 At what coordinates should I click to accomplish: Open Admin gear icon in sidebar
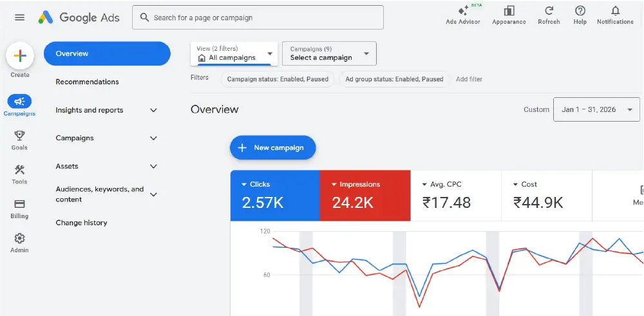pos(19,239)
